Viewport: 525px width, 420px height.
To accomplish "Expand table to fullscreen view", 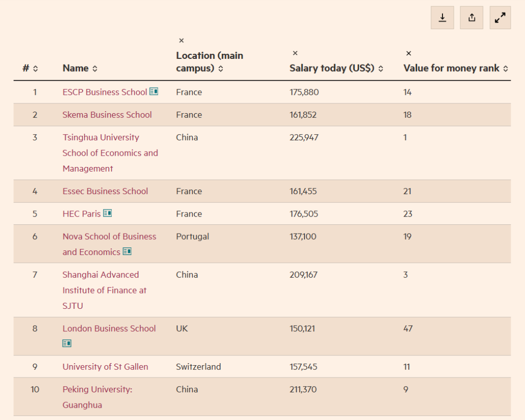I will pos(500,17).
